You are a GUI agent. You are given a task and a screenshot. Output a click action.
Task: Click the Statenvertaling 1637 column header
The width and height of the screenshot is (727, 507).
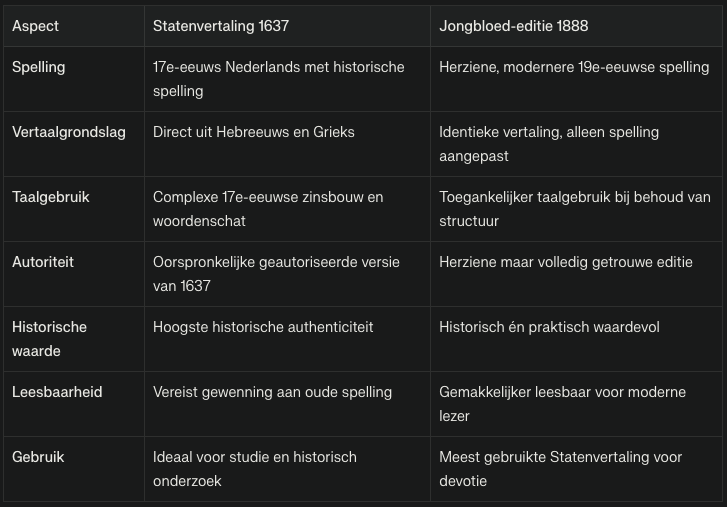[220, 26]
